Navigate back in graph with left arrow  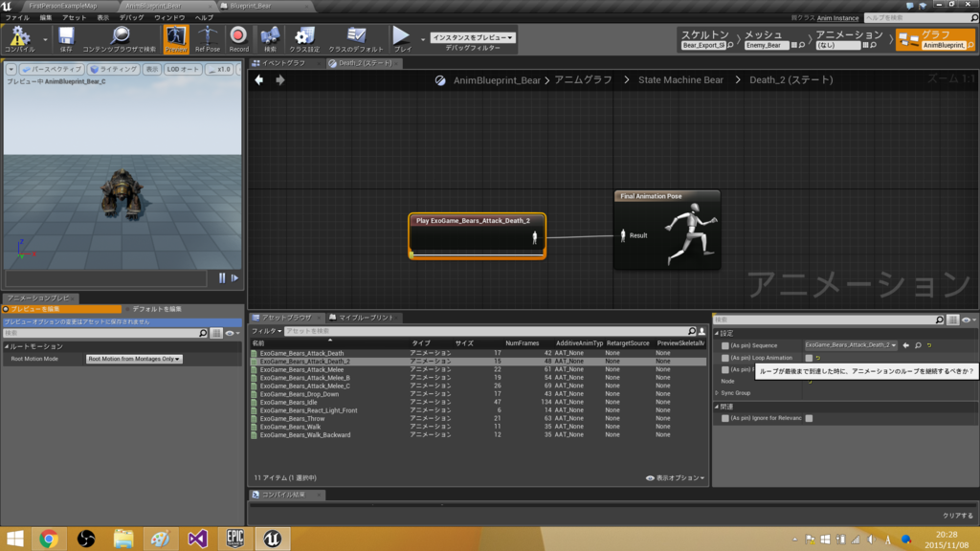[x=258, y=80]
